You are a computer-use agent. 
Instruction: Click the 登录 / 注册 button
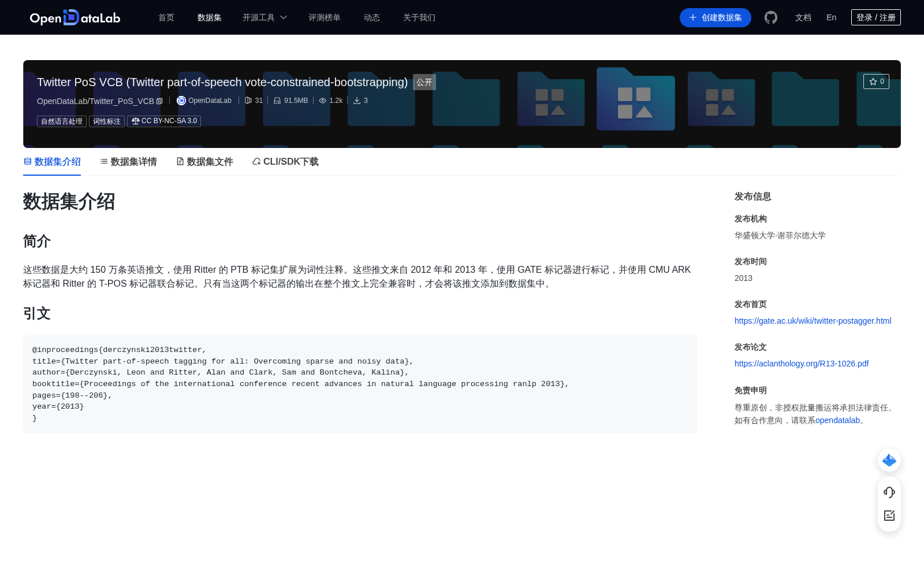click(876, 17)
